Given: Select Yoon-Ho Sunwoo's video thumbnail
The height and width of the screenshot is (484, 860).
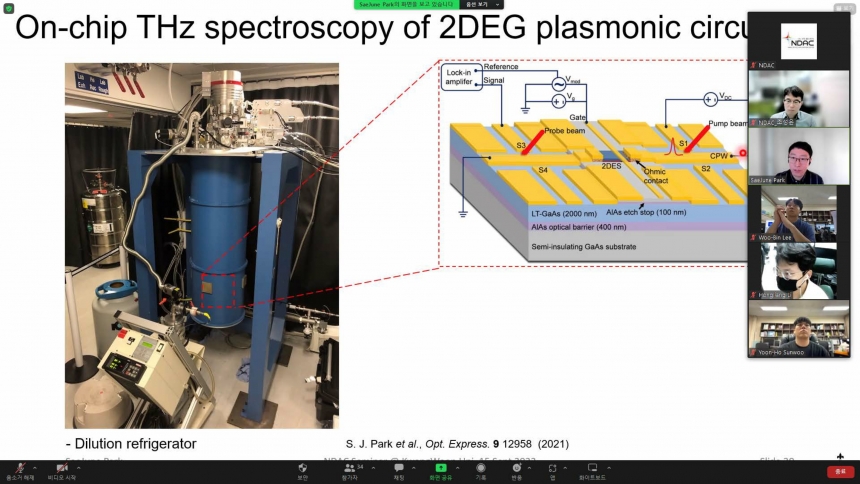Looking at the screenshot, I should tap(799, 329).
